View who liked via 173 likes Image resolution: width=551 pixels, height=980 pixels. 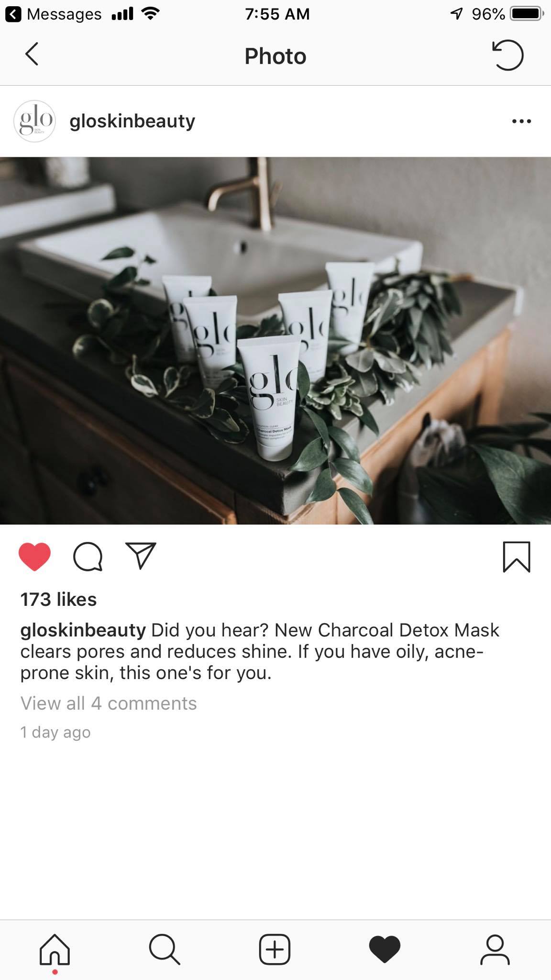coord(58,599)
